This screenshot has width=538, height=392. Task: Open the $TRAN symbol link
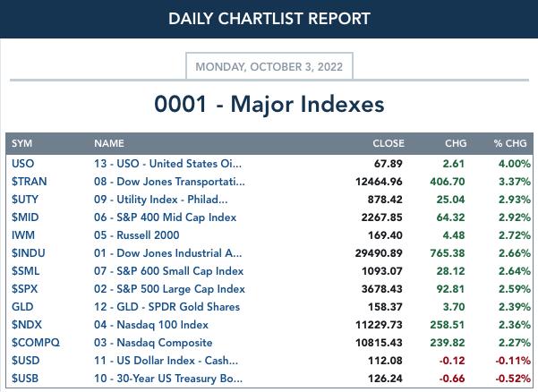(x=30, y=182)
